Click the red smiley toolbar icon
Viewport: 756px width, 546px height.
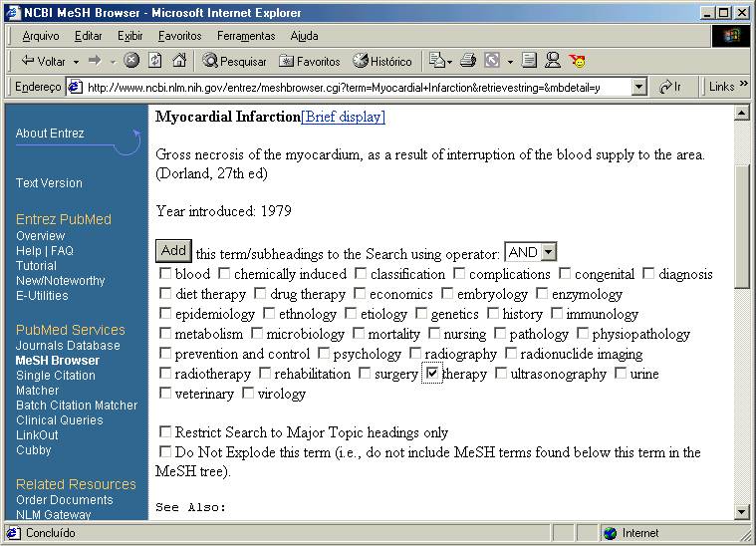tap(577, 61)
